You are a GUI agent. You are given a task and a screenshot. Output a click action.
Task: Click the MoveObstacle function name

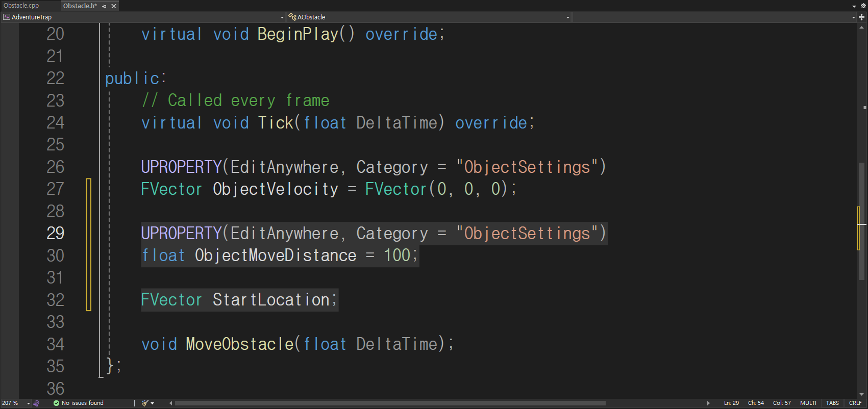coord(240,344)
